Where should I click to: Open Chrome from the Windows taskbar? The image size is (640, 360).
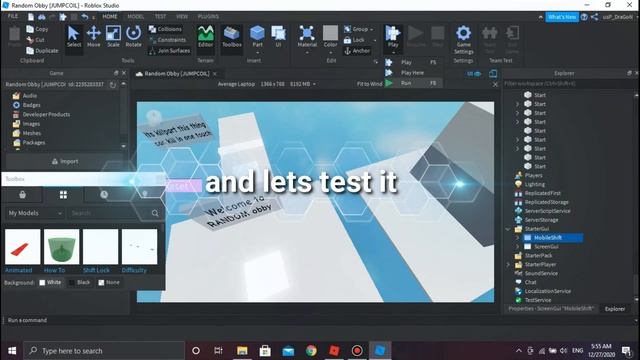[x=311, y=351]
